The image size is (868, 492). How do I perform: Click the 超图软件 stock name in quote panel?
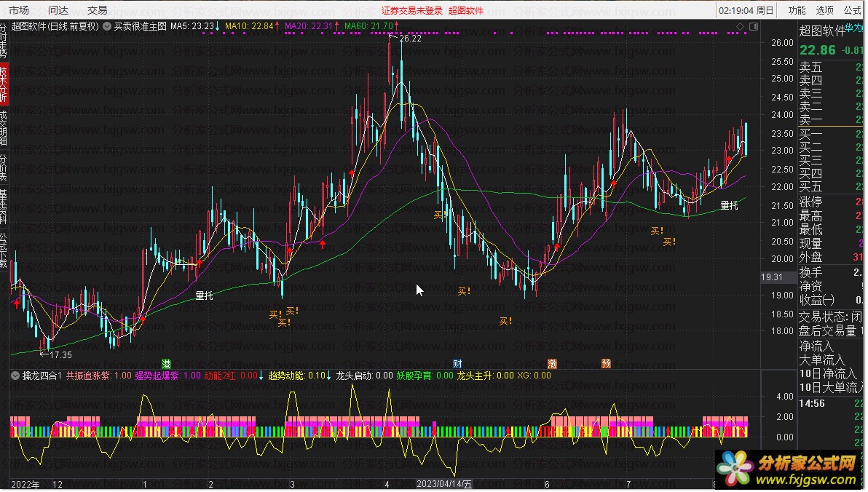821,31
